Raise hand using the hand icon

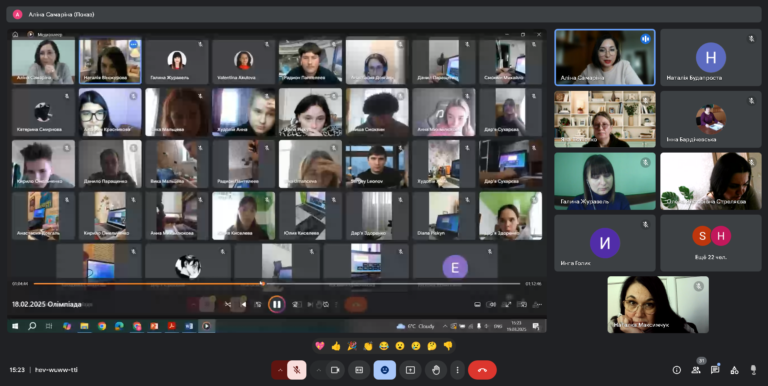point(436,370)
